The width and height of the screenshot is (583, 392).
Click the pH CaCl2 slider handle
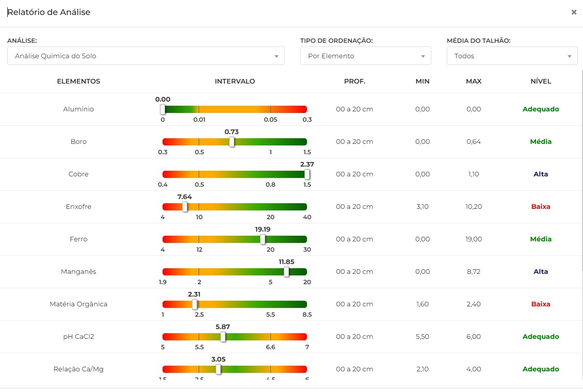[223, 337]
